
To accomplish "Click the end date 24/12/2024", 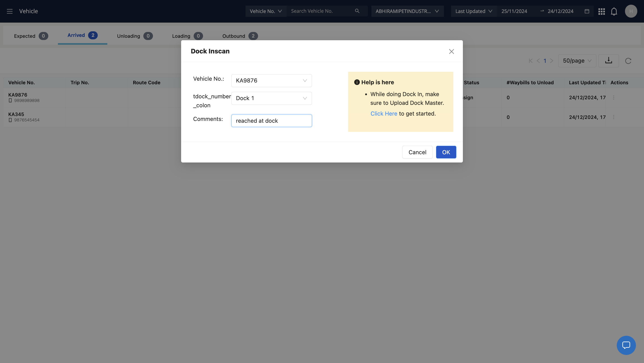I will click(x=561, y=11).
